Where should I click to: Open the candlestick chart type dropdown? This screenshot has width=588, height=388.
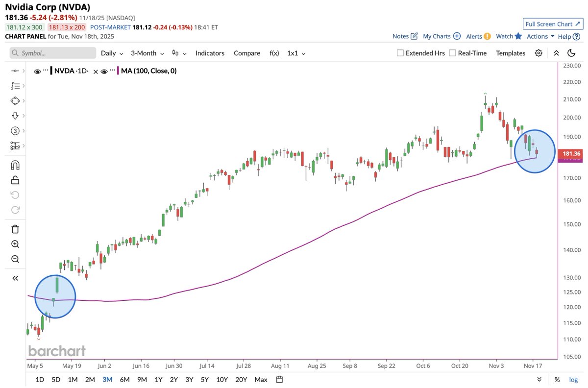pyautogui.click(x=179, y=53)
